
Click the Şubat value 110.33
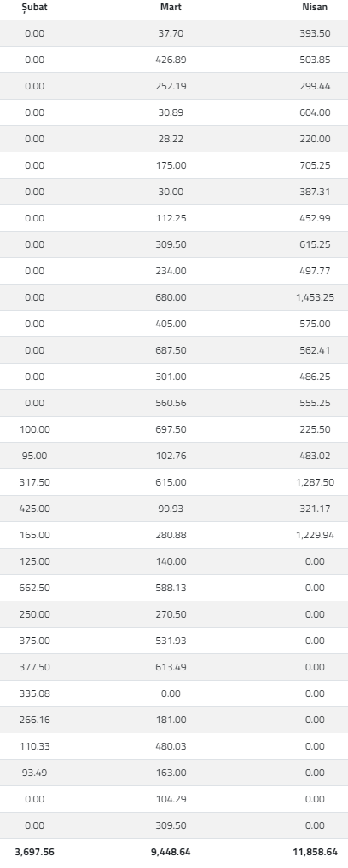click(x=34, y=746)
